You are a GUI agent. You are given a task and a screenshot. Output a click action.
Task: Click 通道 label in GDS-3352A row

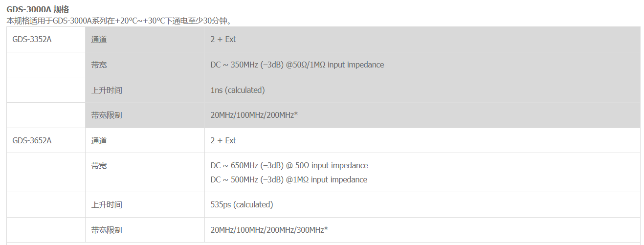pyautogui.click(x=99, y=40)
